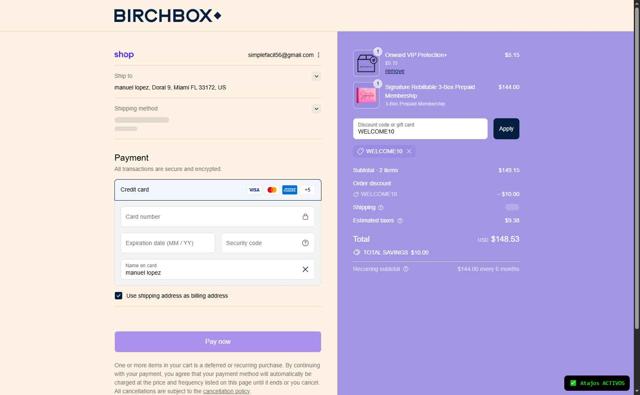640x395 pixels.
Task: Click the email simplefacil56@gmail.com
Action: 281,55
